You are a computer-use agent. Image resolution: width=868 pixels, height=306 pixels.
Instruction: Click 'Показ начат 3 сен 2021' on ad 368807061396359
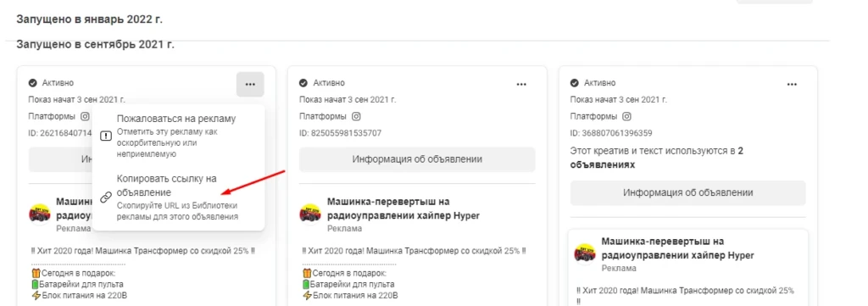[x=618, y=100]
